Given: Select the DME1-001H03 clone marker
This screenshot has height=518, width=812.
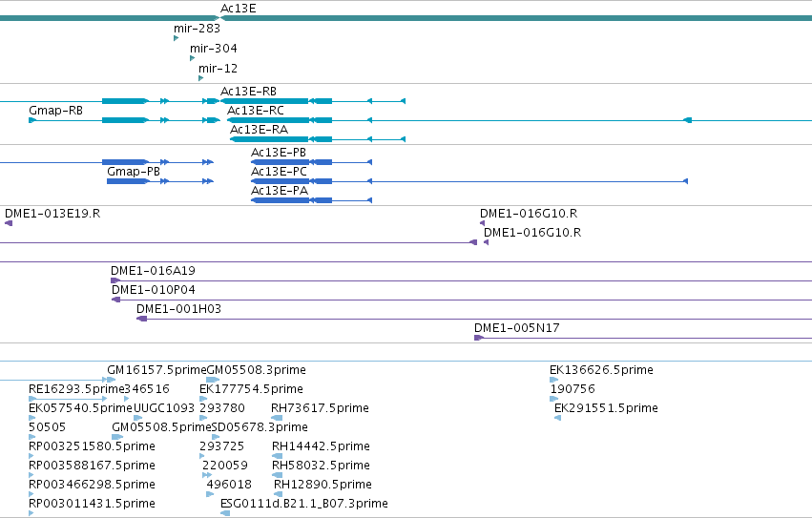Looking at the screenshot, I should tap(142, 319).
